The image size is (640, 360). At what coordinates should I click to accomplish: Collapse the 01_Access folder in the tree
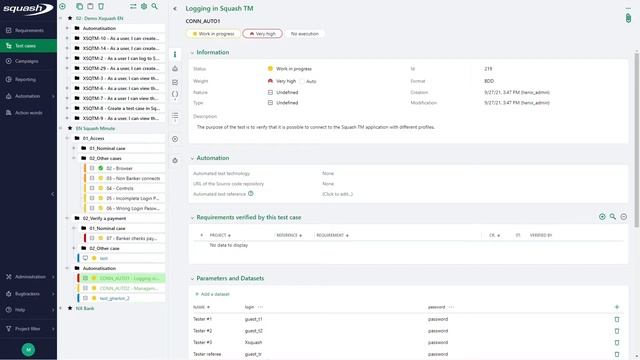[x=67, y=138]
